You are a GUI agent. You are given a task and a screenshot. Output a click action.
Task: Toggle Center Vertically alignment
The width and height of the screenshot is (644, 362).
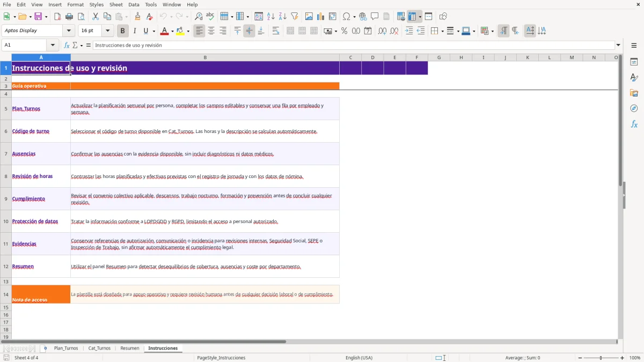[x=249, y=31]
